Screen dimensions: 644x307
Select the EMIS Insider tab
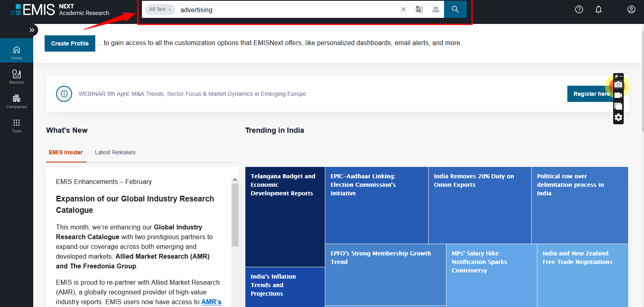click(x=66, y=152)
